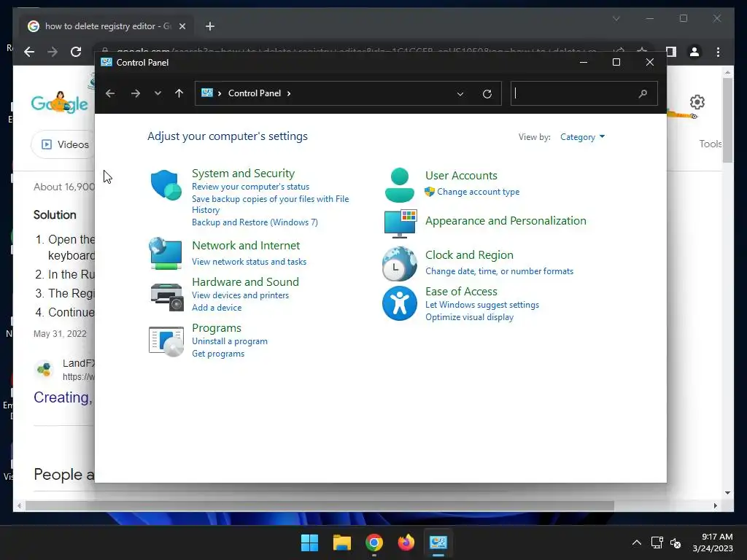The height and width of the screenshot is (560, 747).
Task: Open the Windows Start menu
Action: tap(309, 542)
